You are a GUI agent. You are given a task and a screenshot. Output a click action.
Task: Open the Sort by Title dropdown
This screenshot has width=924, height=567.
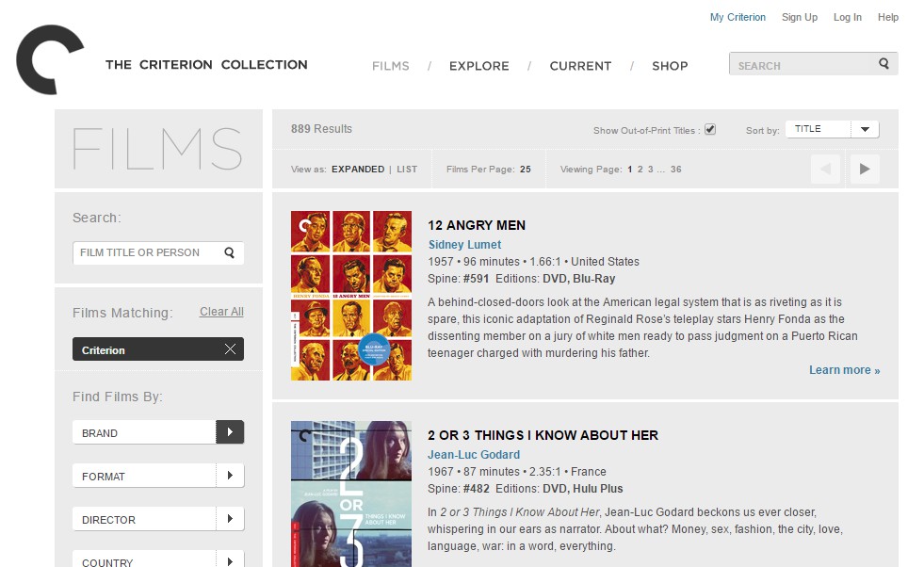(x=835, y=129)
